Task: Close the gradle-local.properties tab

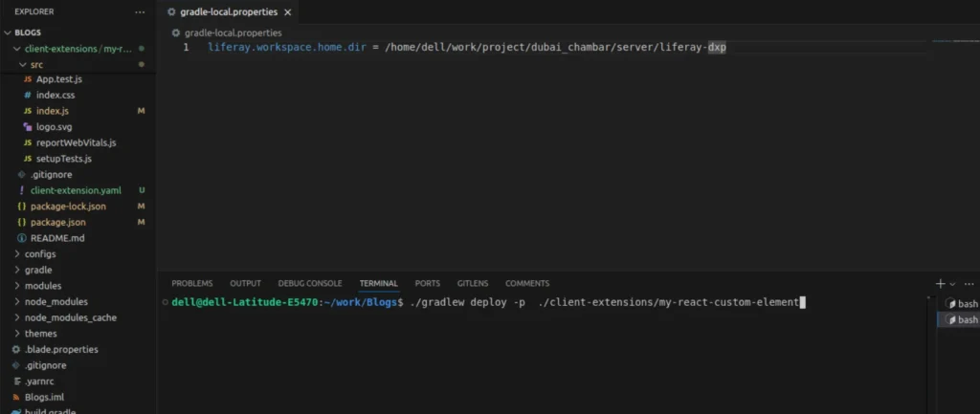Action: (x=287, y=12)
